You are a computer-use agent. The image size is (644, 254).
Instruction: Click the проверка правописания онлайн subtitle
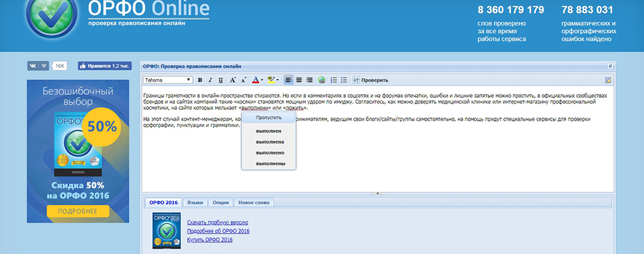pyautogui.click(x=136, y=23)
